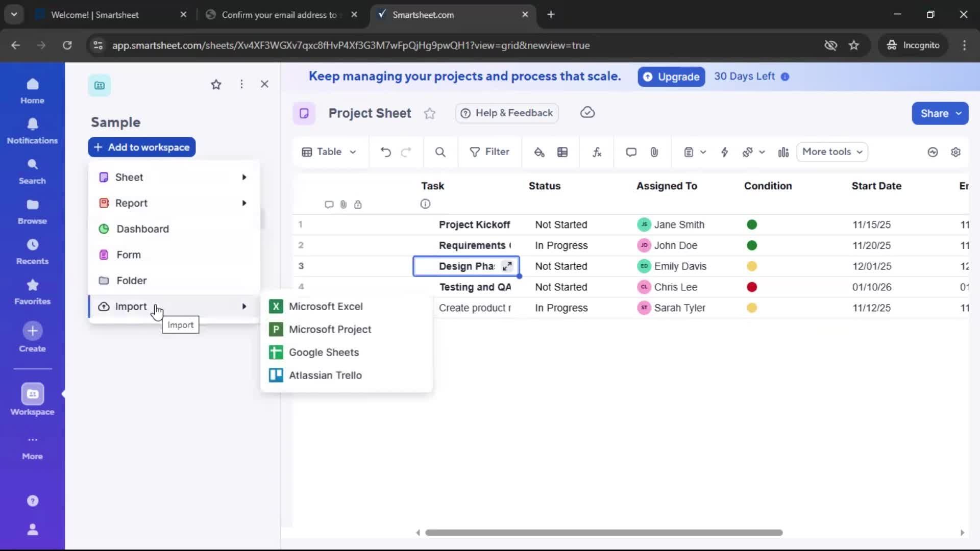
Task: Star the Project Sheet as favorite
Action: tap(430, 113)
